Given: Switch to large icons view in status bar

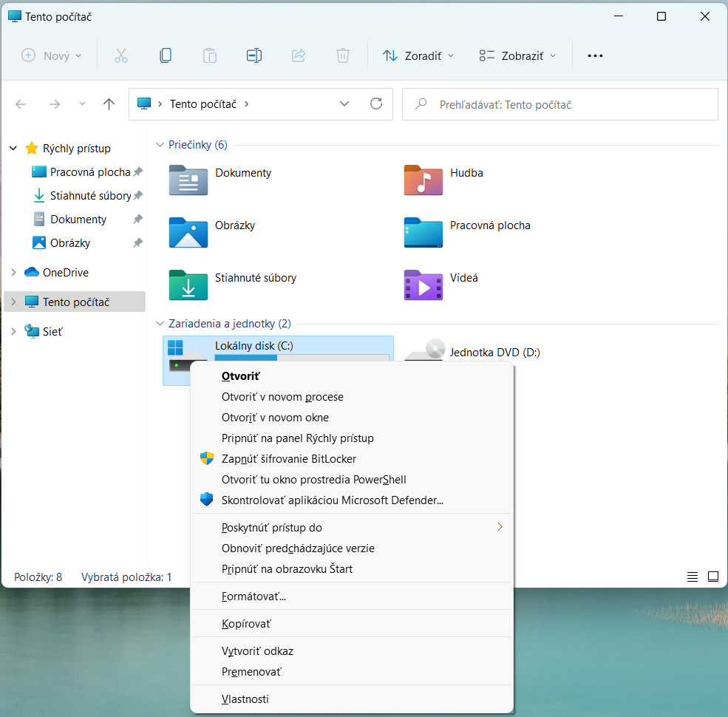Looking at the screenshot, I should 713,577.
